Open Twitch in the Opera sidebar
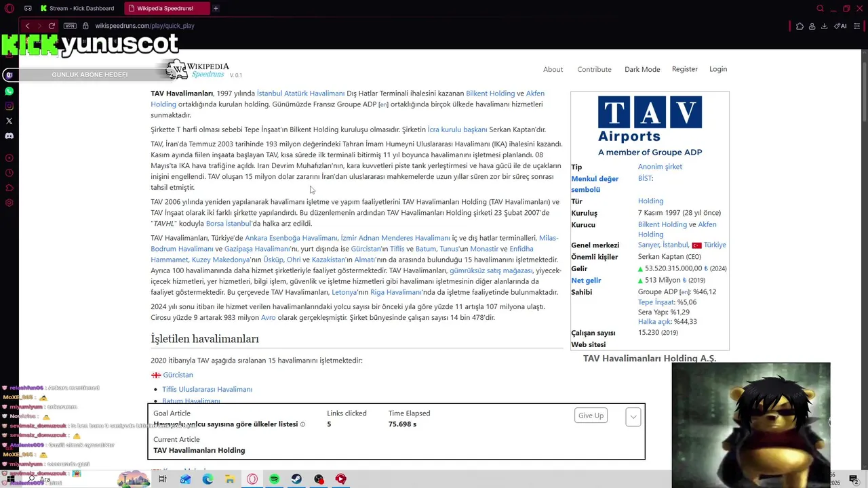Screen dimensions: 868x488 pyautogui.click(x=9, y=75)
